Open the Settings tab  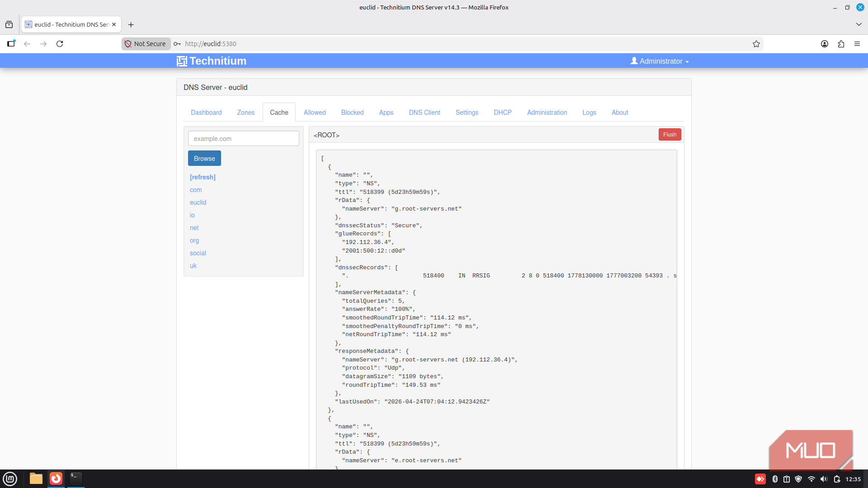pos(467,113)
